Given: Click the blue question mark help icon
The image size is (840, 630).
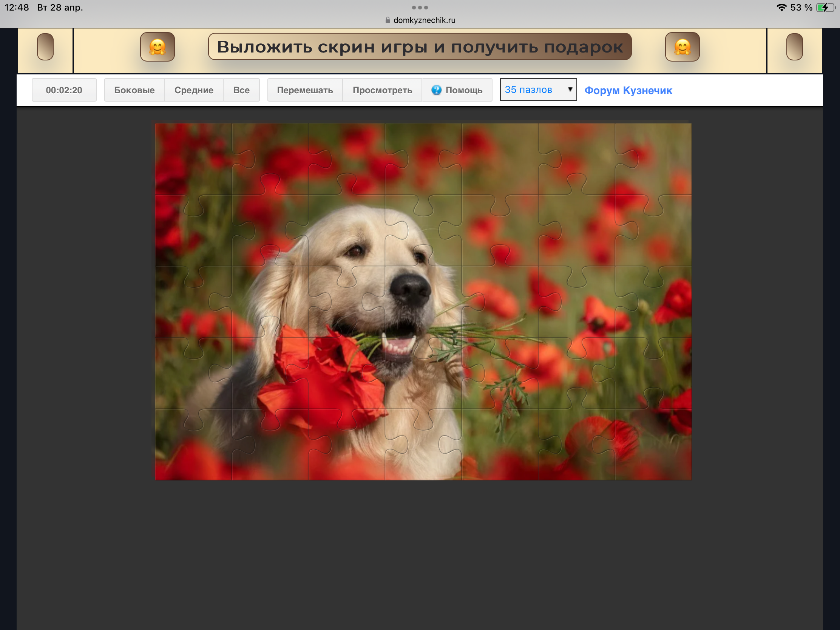Looking at the screenshot, I should (x=436, y=90).
